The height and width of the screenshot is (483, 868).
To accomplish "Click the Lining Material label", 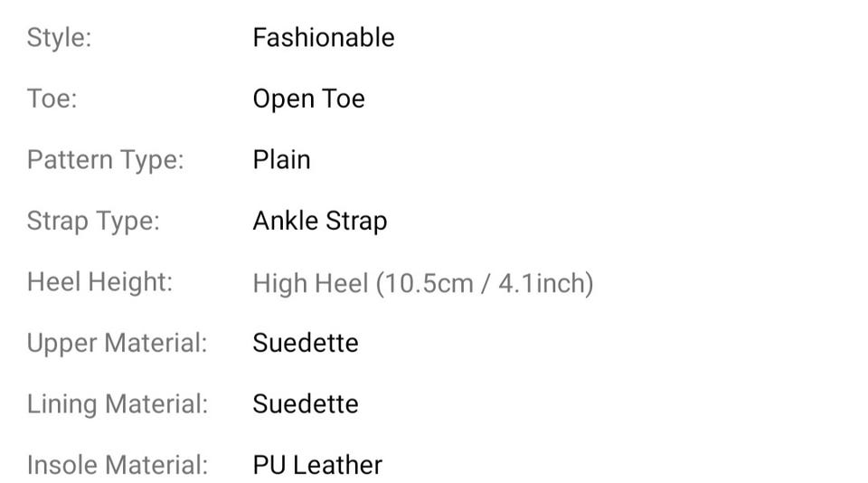I will [x=117, y=403].
